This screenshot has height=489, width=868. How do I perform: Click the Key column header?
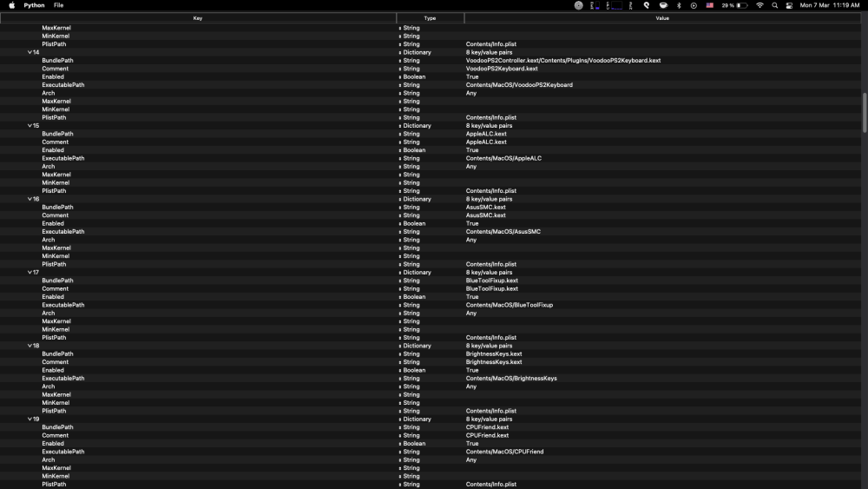click(198, 18)
